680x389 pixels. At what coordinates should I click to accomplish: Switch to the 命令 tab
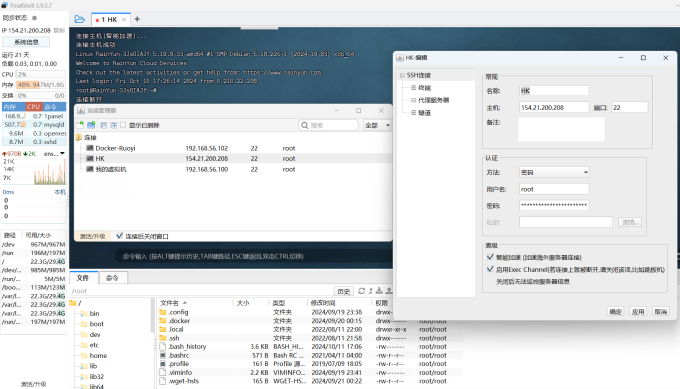click(112, 278)
